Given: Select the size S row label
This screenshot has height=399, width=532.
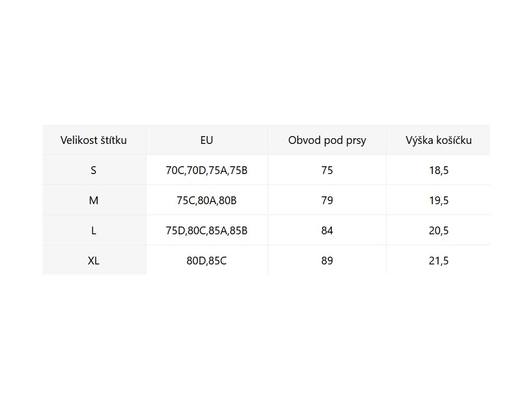Looking at the screenshot, I should [x=94, y=170].
